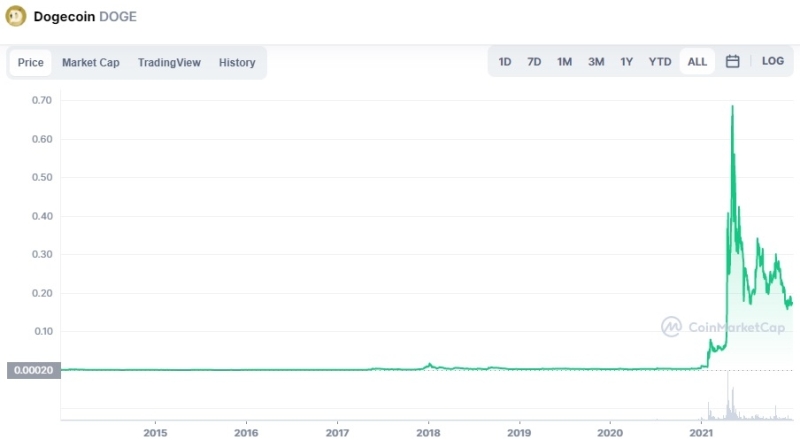
Task: Set chart range to 1Y
Action: [627, 62]
